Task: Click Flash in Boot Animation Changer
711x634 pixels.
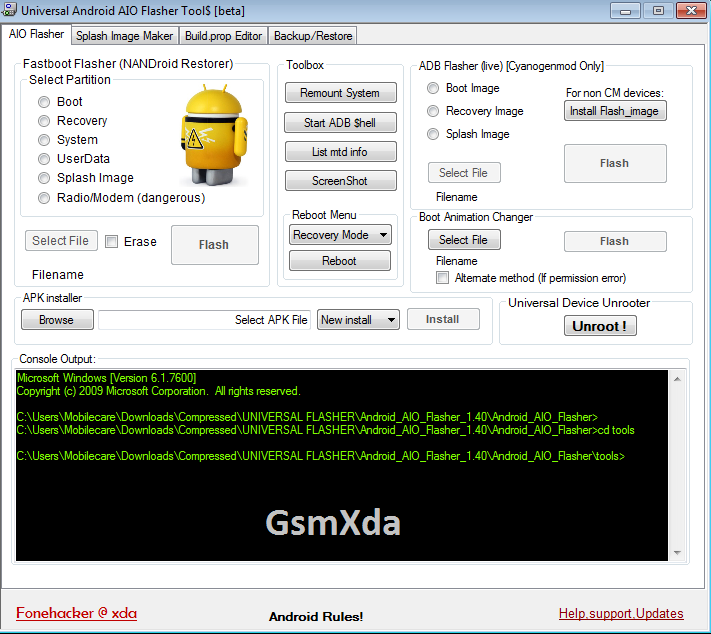Action: (615, 241)
